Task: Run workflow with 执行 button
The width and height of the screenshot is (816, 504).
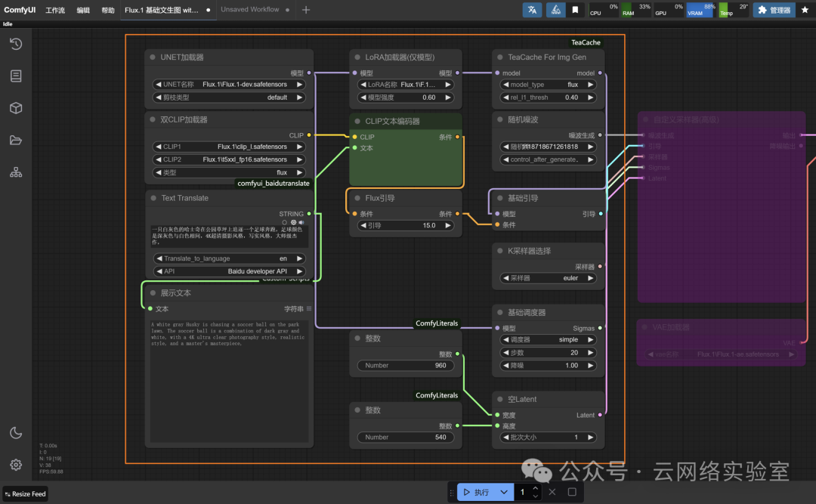Action: tap(477, 492)
